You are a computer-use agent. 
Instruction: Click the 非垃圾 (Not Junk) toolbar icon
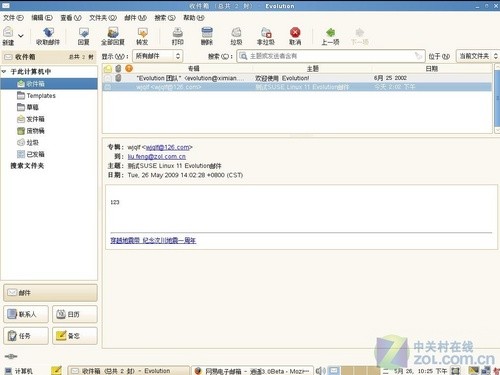pyautogui.click(x=266, y=32)
